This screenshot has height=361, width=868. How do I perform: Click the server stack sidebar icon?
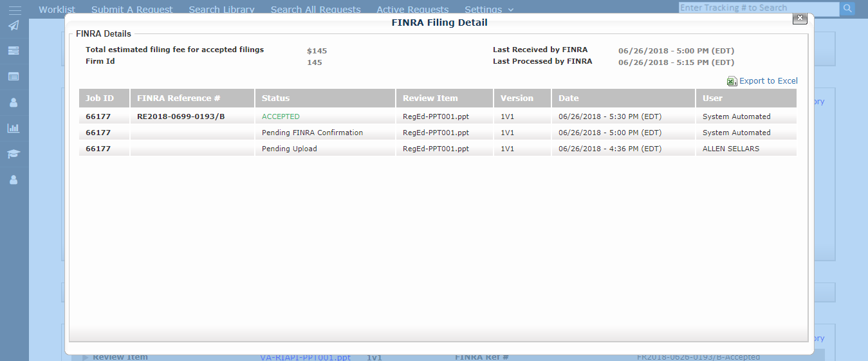point(14,51)
